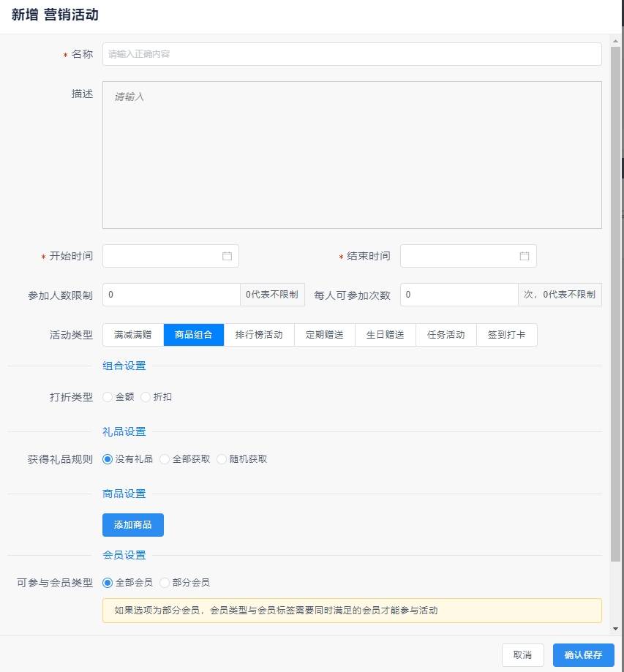Click the vertical scrollbar thumb
This screenshot has width=624, height=672.
(615, 303)
